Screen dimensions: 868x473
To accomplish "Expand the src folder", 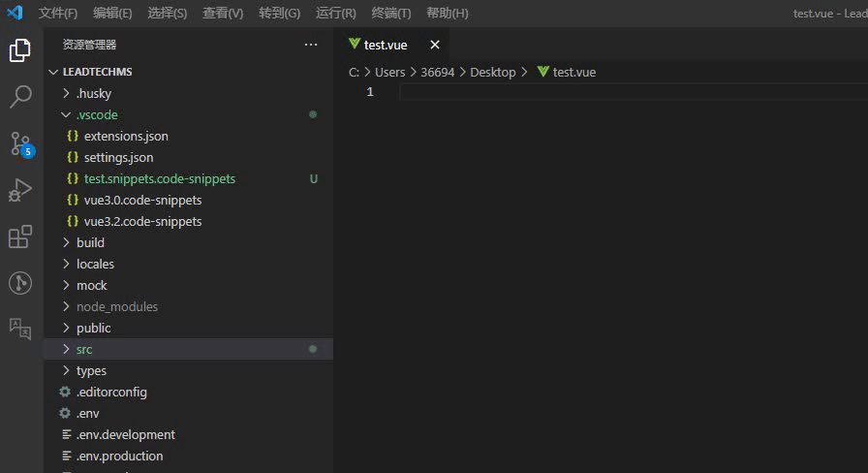I will click(x=188, y=349).
